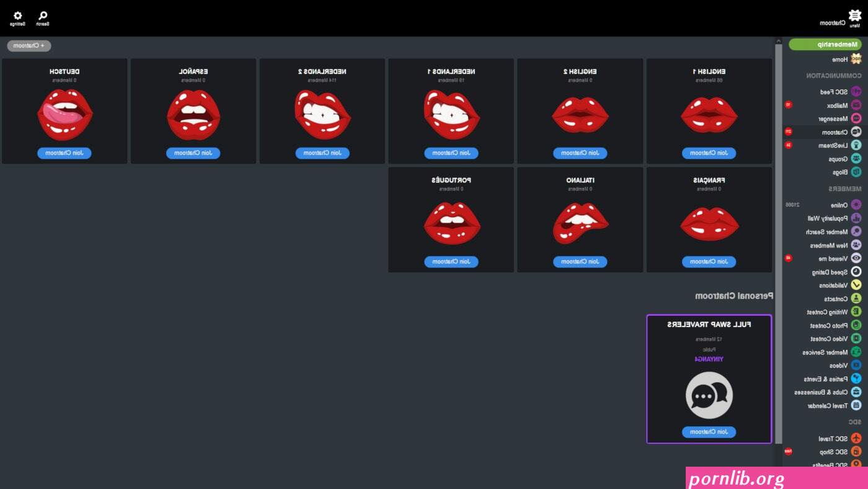Open the Viewed me eye icon
868x489 pixels.
856,258
